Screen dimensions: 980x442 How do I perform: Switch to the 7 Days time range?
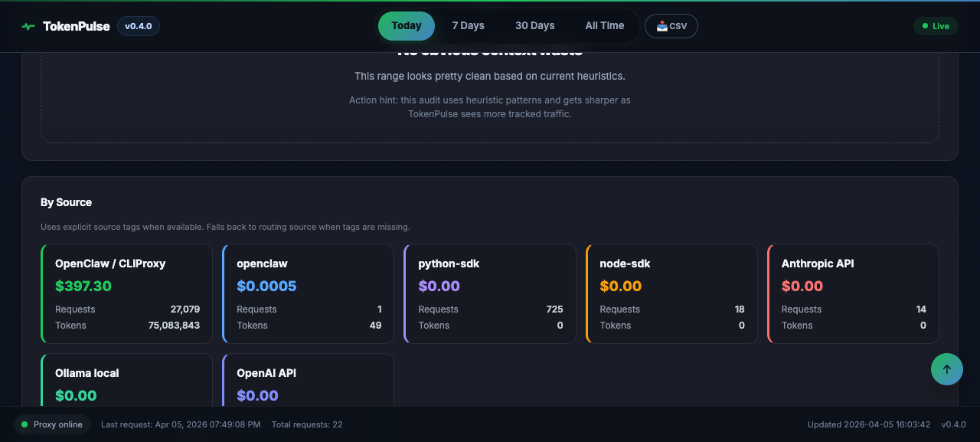pyautogui.click(x=468, y=25)
